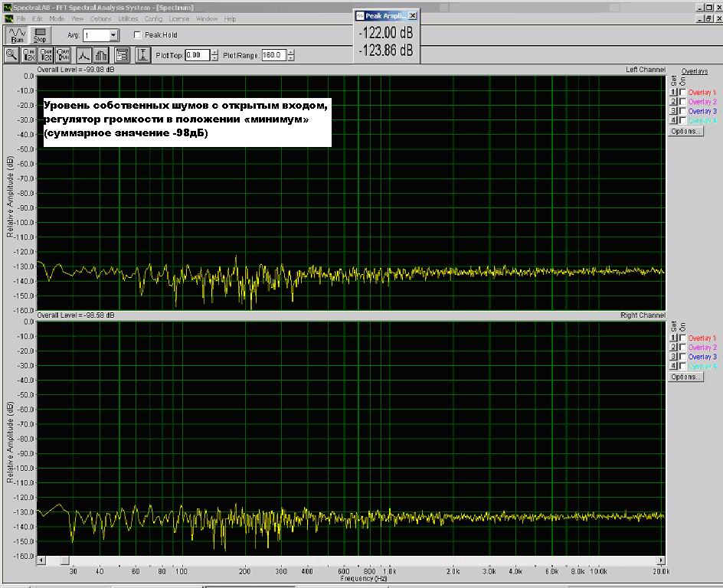The width and height of the screenshot is (723, 588).
Task: Open the Options menu
Action: 100,19
